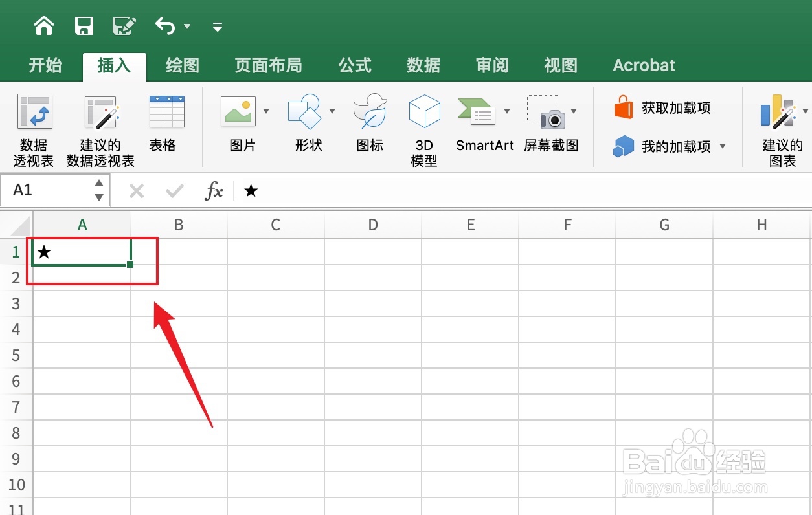
Task: Open the customize quick access toolbar menu
Action: 218,27
